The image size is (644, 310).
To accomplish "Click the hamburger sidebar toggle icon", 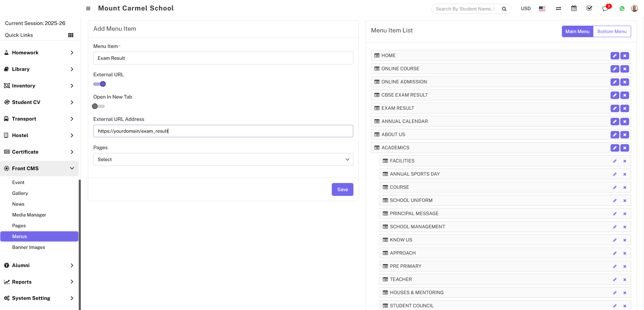I will click(88, 8).
